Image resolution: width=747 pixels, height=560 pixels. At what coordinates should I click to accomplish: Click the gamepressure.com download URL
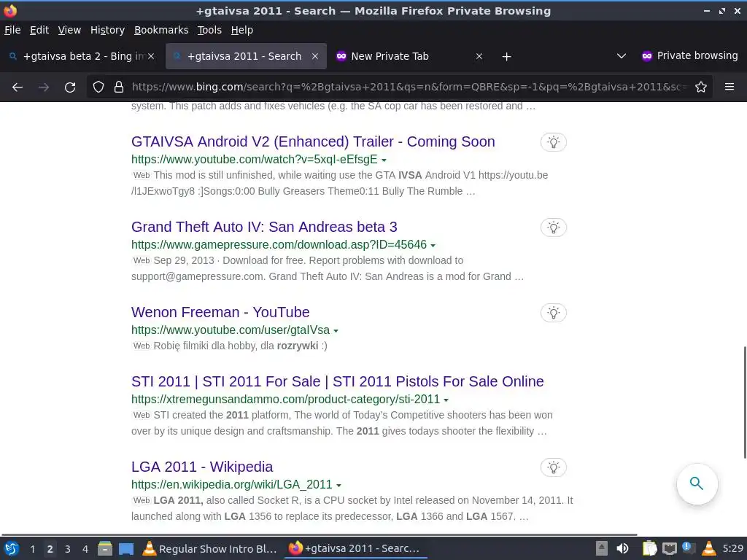[279, 245]
